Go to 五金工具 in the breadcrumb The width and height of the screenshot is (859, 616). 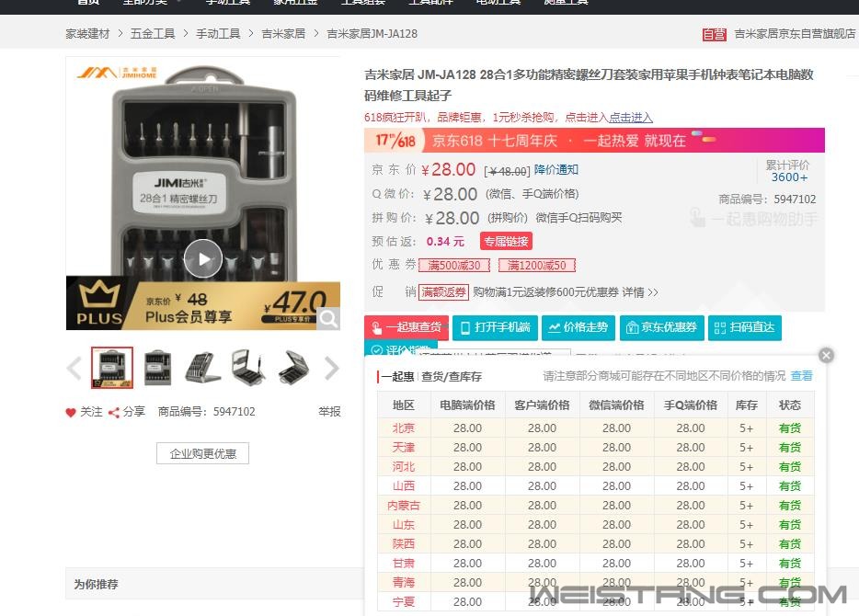pyautogui.click(x=153, y=34)
